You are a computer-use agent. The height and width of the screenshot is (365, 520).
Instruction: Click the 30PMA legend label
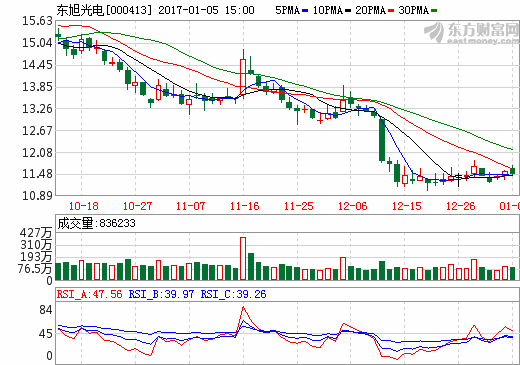coord(413,10)
